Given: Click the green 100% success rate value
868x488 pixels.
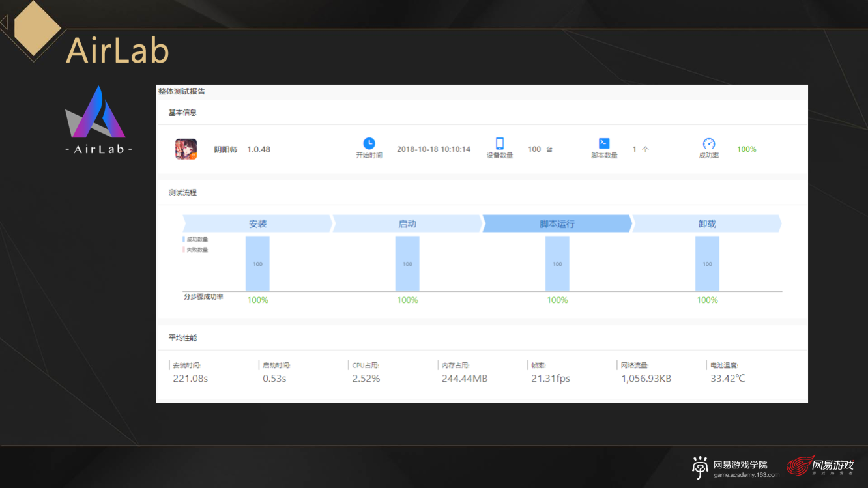Looking at the screenshot, I should [747, 149].
